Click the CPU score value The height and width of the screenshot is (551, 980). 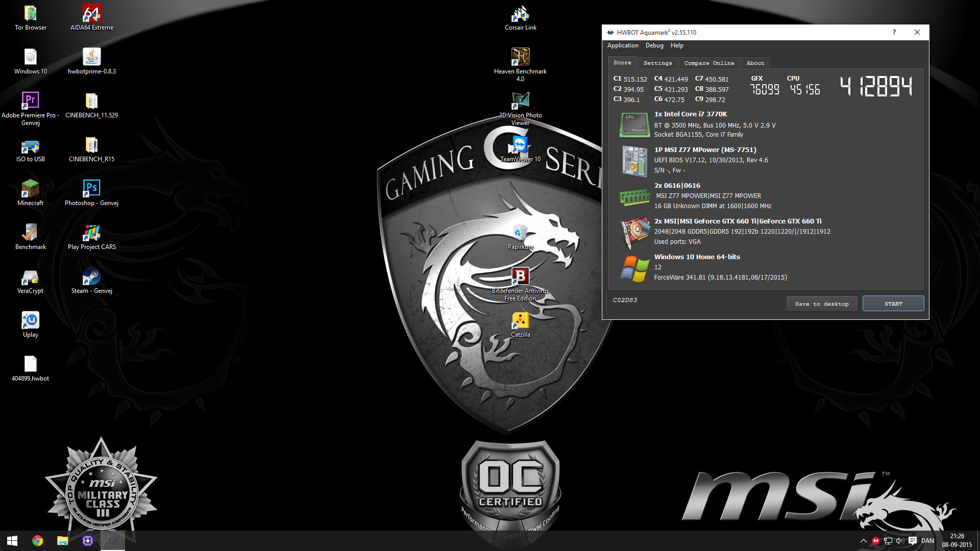[x=805, y=90]
